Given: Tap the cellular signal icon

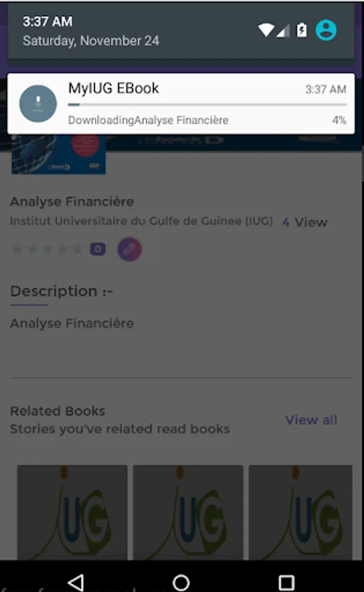Looking at the screenshot, I should click(x=283, y=31).
